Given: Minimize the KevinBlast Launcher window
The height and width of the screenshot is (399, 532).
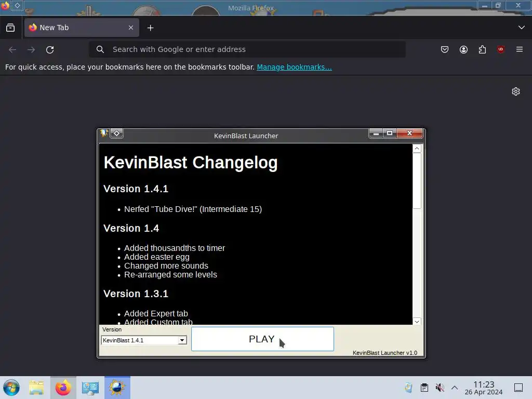Looking at the screenshot, I should (376, 134).
